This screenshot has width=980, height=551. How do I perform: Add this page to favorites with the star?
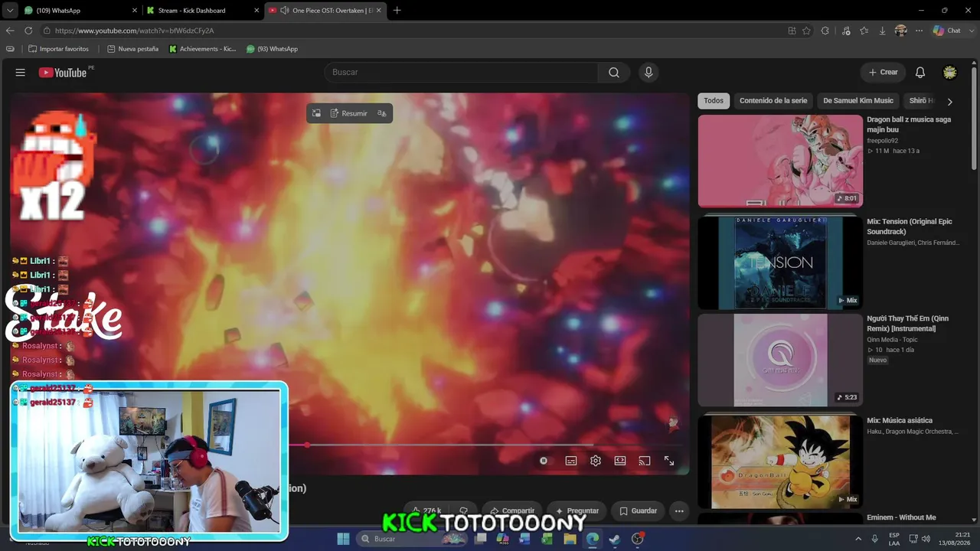pyautogui.click(x=806, y=31)
